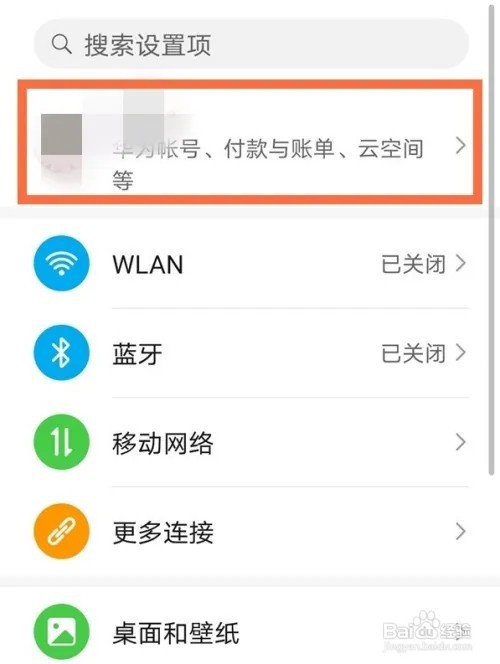Tap the orange chain link icon
Screen dimensions: 500x664
tap(61, 531)
